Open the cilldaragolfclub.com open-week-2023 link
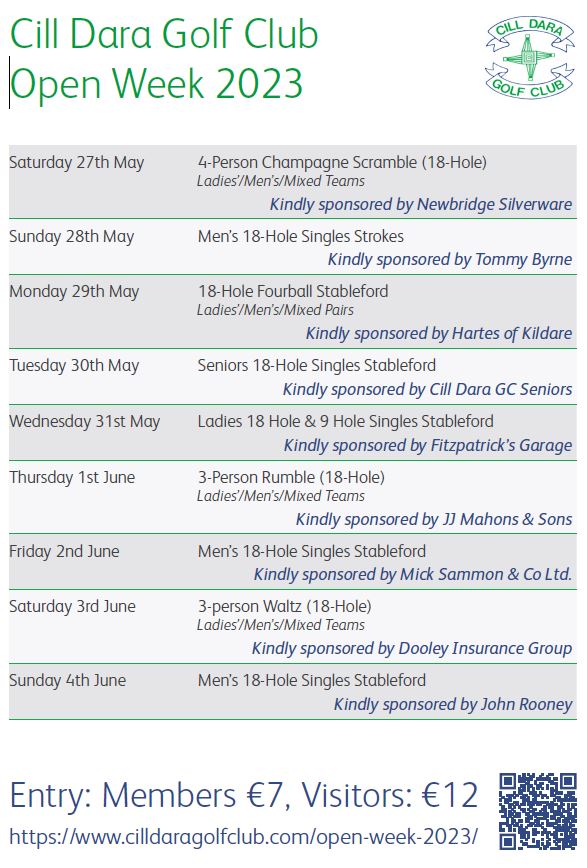Image resolution: width=587 pixels, height=868 pixels. (243, 836)
